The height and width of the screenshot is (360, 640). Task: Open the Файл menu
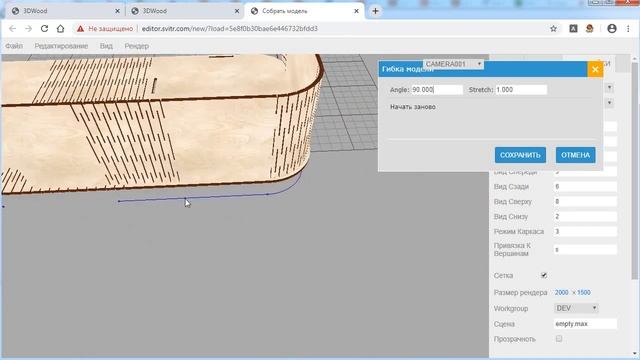[x=14, y=46]
